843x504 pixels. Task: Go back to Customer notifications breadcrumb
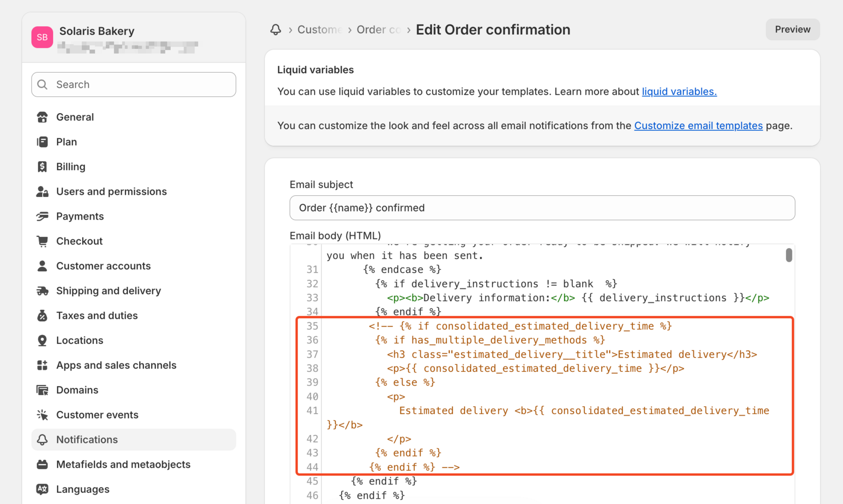(x=320, y=29)
